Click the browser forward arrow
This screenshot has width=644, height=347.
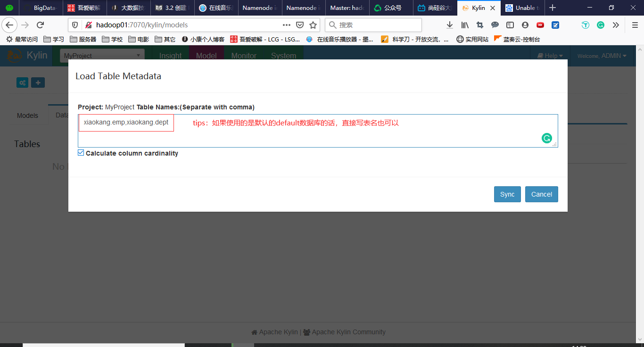pyautogui.click(x=25, y=25)
